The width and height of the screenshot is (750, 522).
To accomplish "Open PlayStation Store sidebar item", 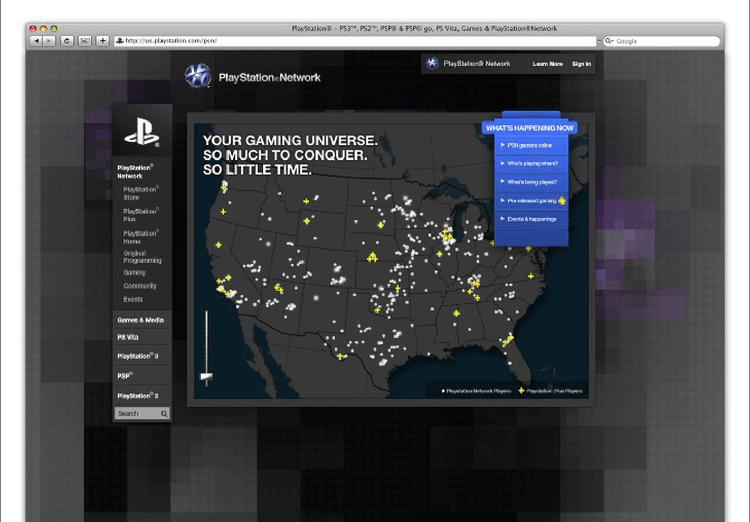I will pyautogui.click(x=141, y=193).
